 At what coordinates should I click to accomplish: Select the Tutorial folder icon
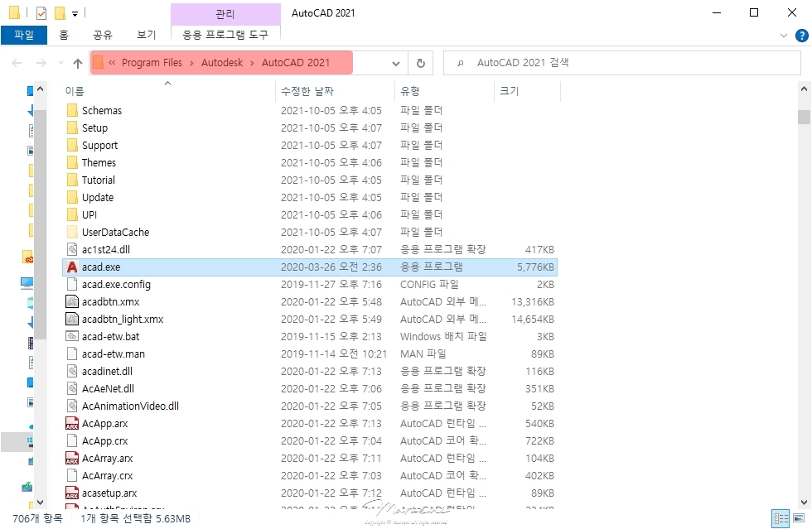coord(73,180)
